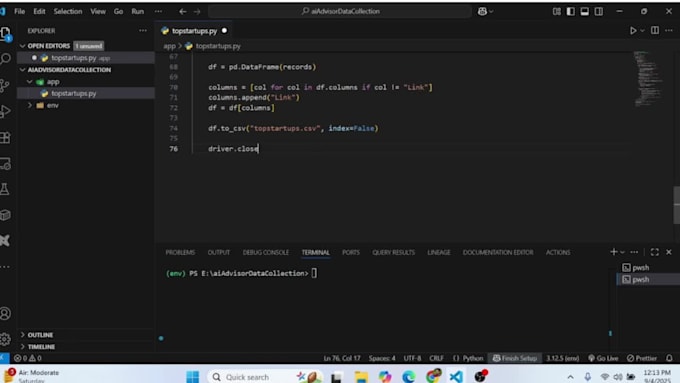This screenshot has height=383, width=680.
Task: Open the Selection menu
Action: point(68,11)
